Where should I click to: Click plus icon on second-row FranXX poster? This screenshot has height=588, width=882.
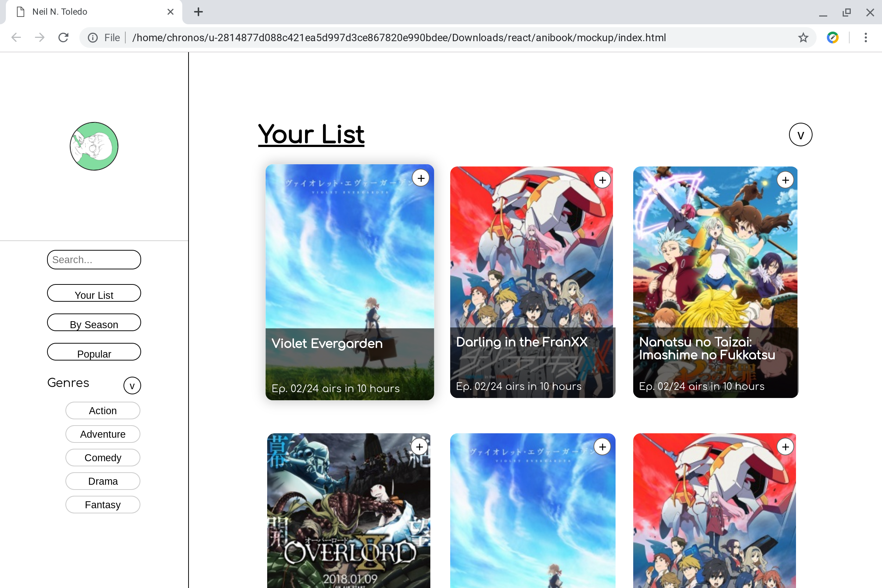pos(785,447)
